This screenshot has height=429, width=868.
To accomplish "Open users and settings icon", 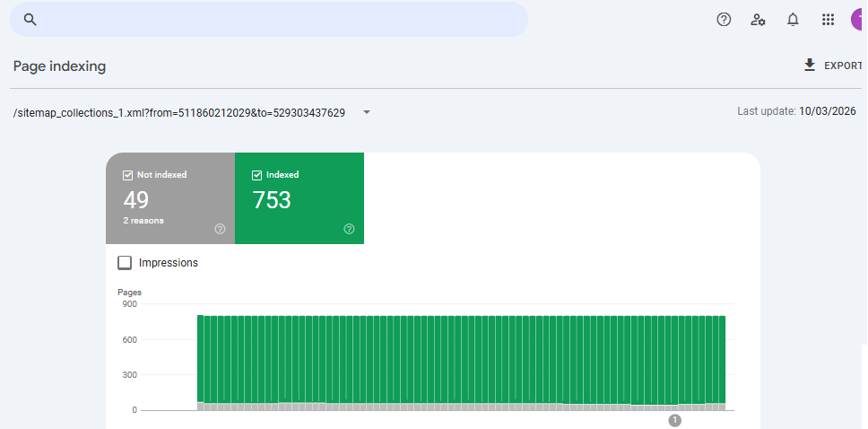I will tap(758, 20).
